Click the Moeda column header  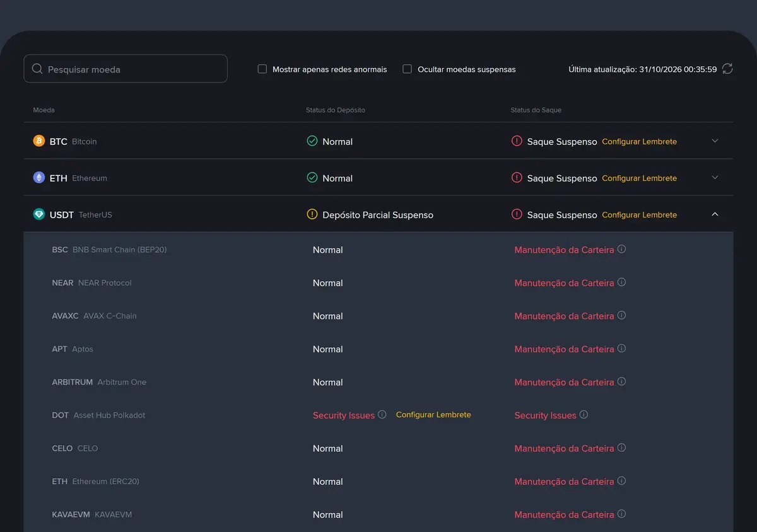pyautogui.click(x=44, y=110)
